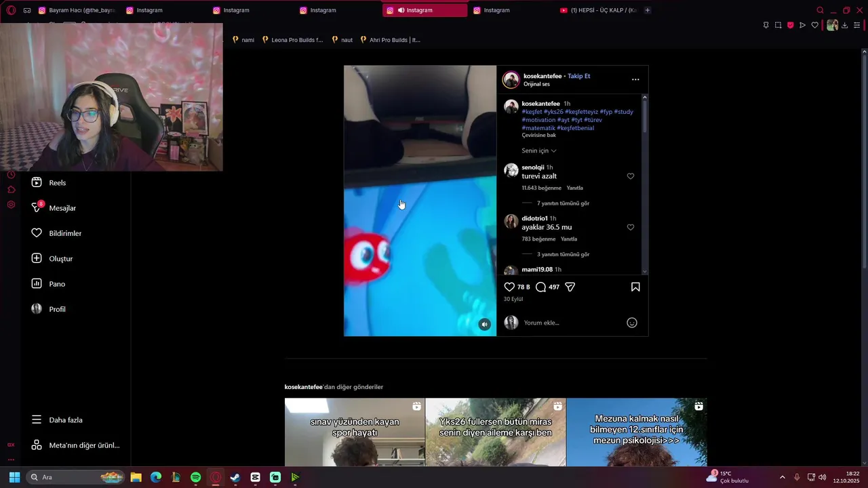Image resolution: width=868 pixels, height=488 pixels.
Task: Click the comments panel scrollbar
Action: point(644,117)
